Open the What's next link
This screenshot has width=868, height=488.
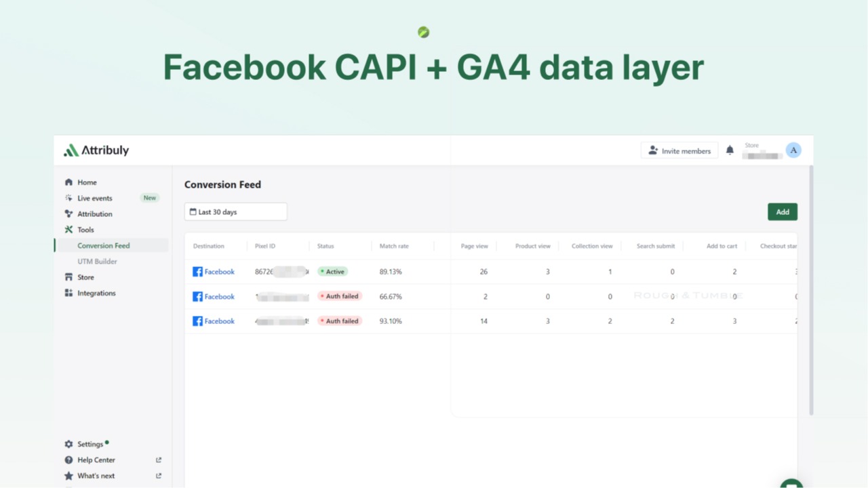coord(96,476)
